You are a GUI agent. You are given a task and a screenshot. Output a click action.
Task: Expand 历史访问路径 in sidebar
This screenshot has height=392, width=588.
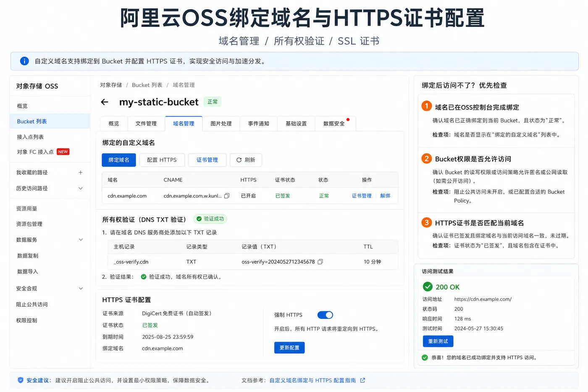tap(81, 189)
